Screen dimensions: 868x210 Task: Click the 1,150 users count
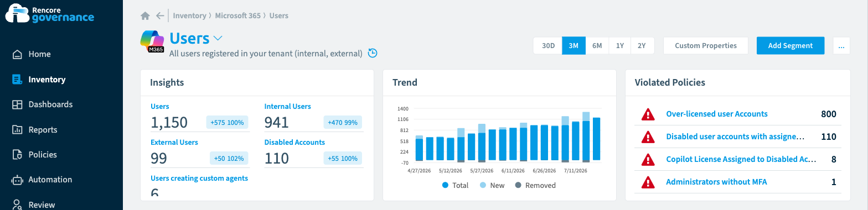click(x=169, y=123)
